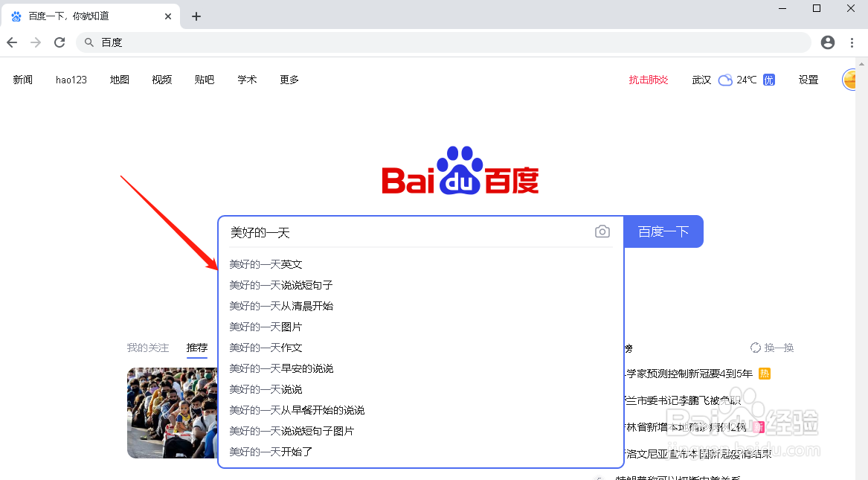Open the 设置 settings menu
This screenshot has width=868, height=480.
pyautogui.click(x=808, y=80)
